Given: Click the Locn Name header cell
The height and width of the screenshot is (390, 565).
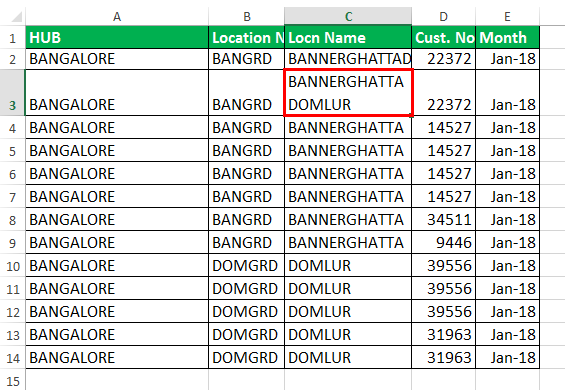Looking at the screenshot, I should tap(348, 37).
